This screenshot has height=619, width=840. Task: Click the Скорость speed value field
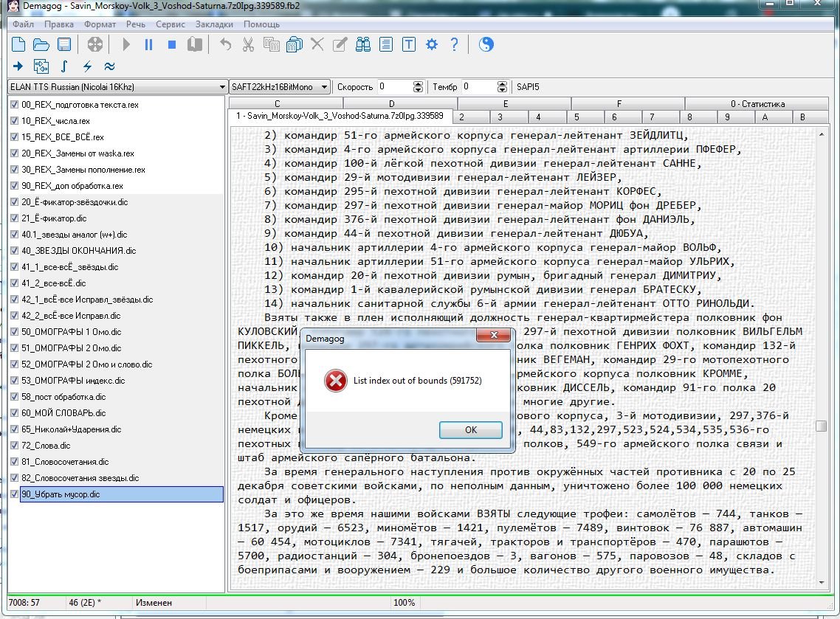(x=395, y=87)
